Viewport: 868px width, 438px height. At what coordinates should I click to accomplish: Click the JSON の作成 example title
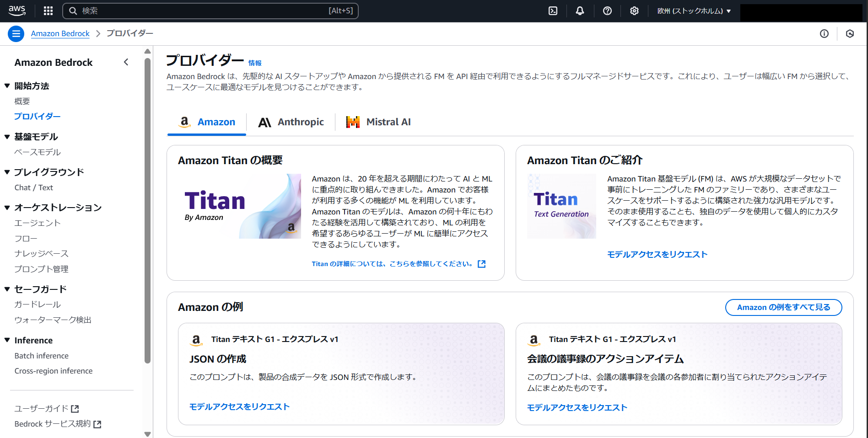click(x=218, y=359)
